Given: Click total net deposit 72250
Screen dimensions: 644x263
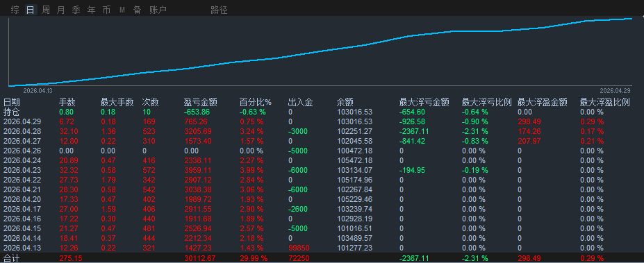Looking at the screenshot, I should point(299,258).
